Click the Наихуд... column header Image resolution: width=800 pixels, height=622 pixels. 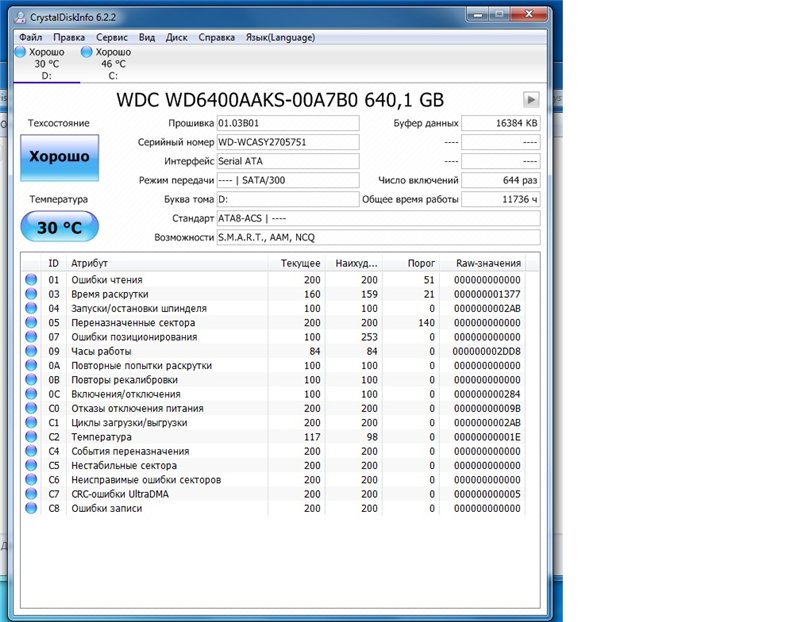pos(354,263)
